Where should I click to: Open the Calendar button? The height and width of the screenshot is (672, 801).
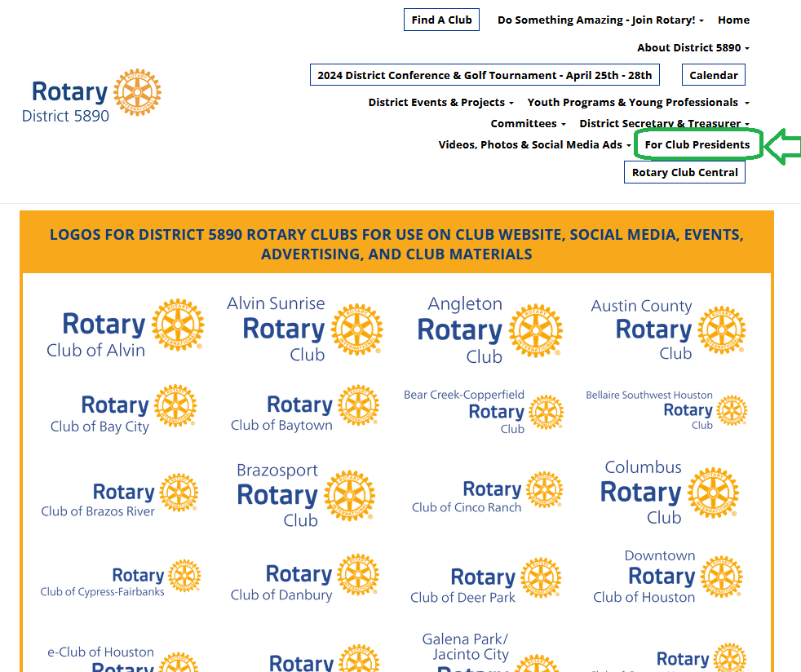(x=713, y=75)
